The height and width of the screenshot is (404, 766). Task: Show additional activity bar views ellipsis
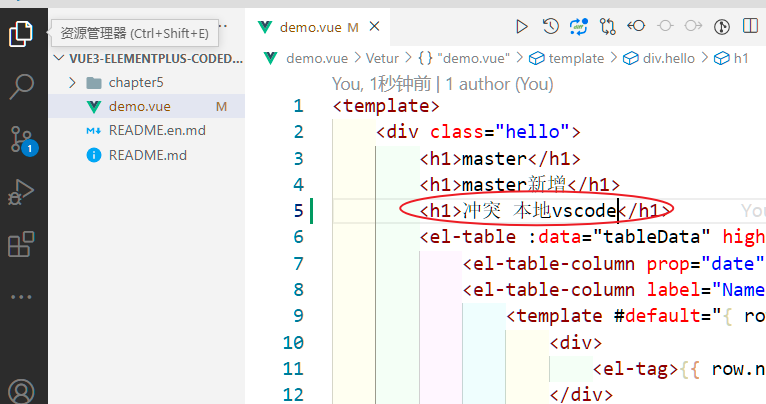(21, 297)
